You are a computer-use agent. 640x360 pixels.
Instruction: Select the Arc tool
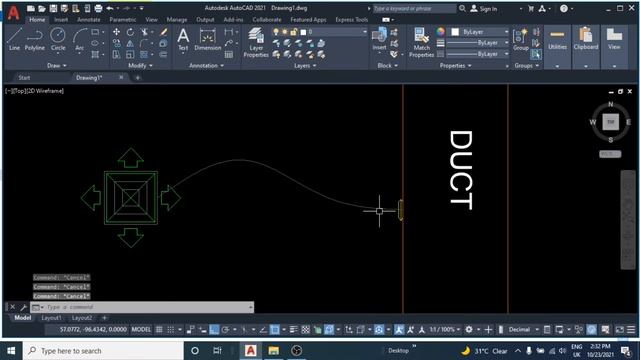(x=80, y=39)
